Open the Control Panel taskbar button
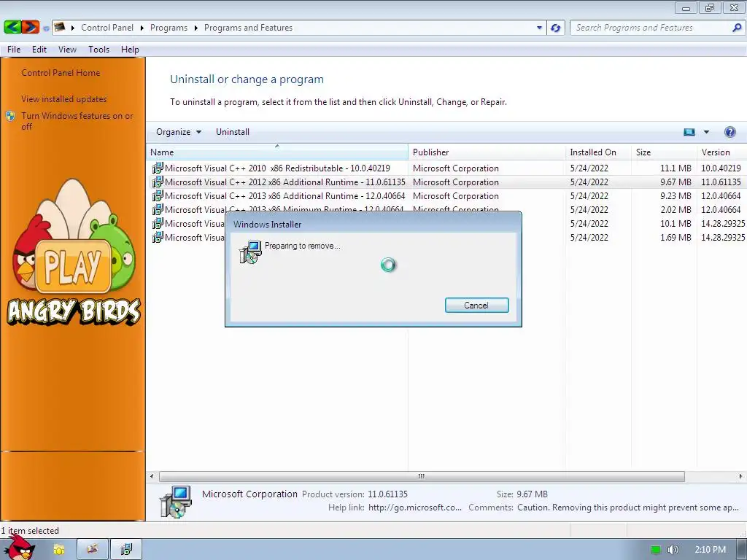Image resolution: width=747 pixels, height=560 pixels. (x=93, y=550)
